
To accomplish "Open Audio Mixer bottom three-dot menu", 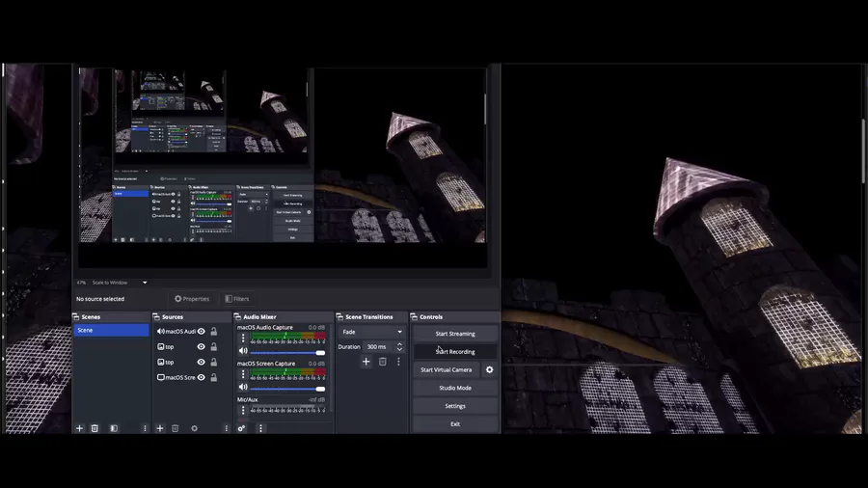I will point(260,428).
